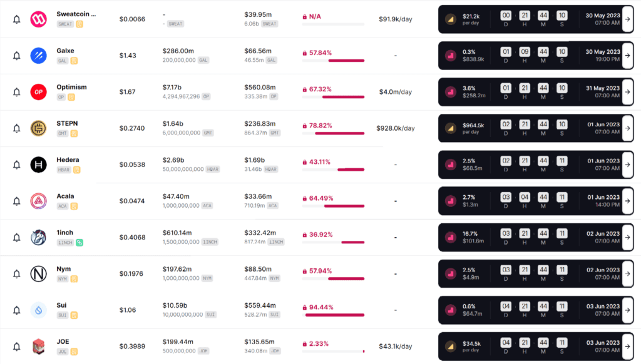Viewport: 641px width, 364px height.
Task: Open the Hedera row arrow button
Action: pos(628,164)
